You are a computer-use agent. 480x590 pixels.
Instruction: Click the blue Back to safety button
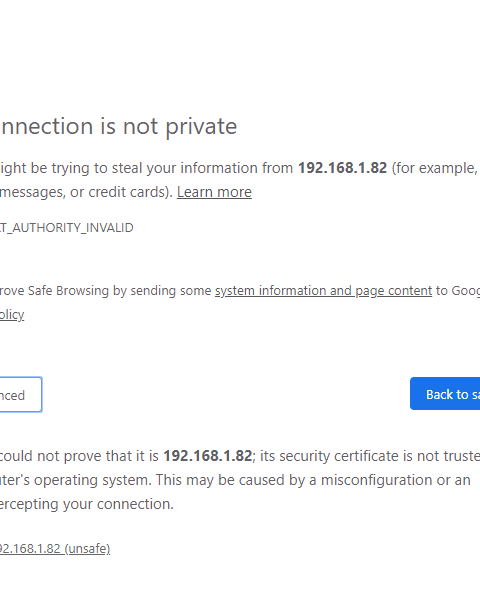(x=445, y=394)
